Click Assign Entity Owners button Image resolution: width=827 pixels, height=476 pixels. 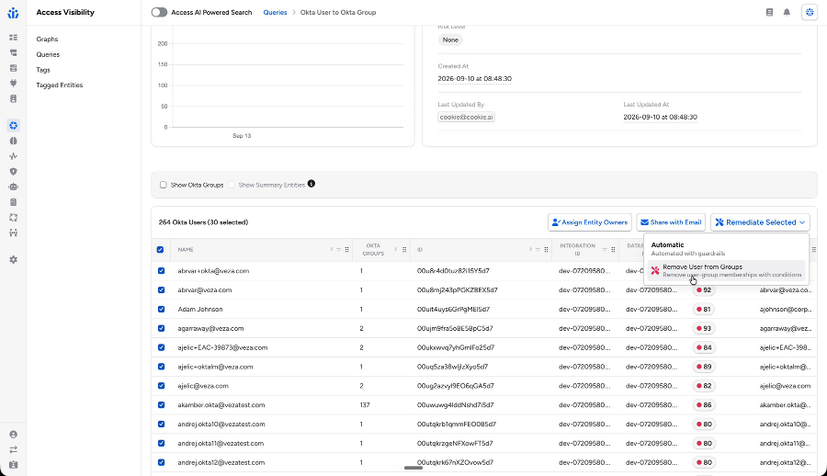[590, 222]
